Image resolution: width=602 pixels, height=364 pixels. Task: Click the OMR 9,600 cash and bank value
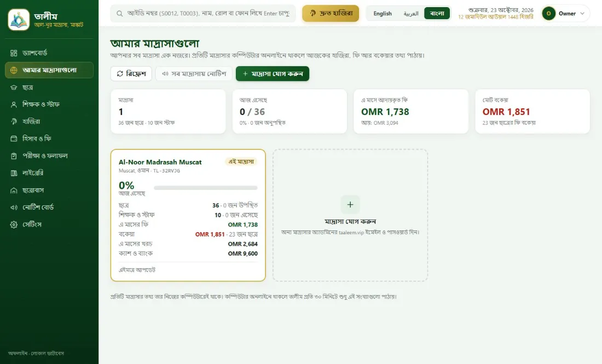242,253
